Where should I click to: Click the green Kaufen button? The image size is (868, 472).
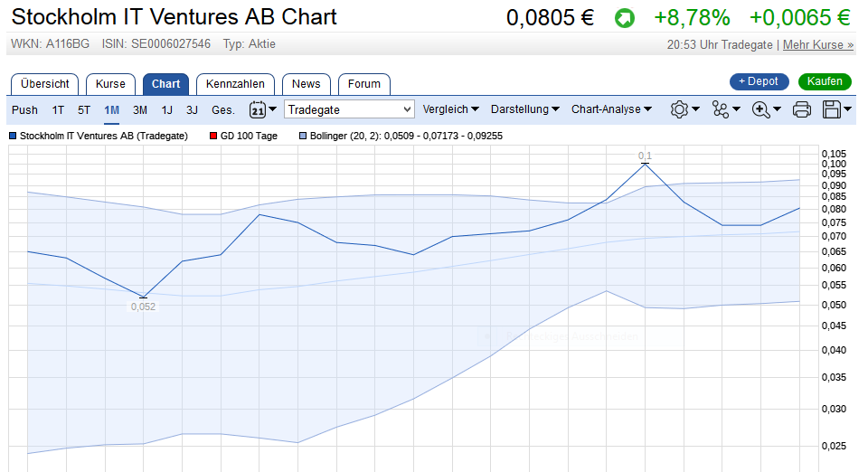825,81
